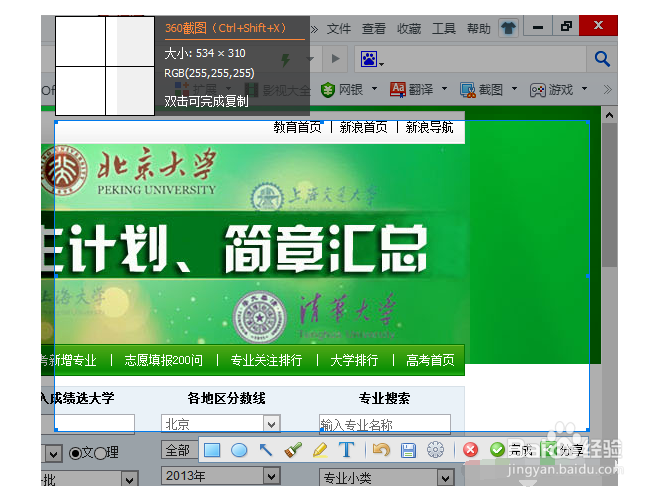The image size is (661, 492).
Task: Click the Peking University logo banner
Action: [129, 173]
